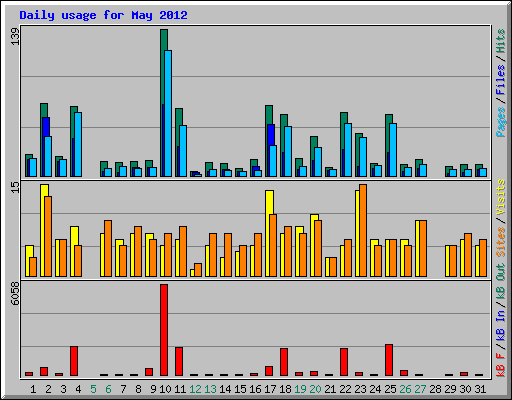Screen dimensions: 512x400
Task: Select the orange Sites bar for day 23
Action: 363,230
